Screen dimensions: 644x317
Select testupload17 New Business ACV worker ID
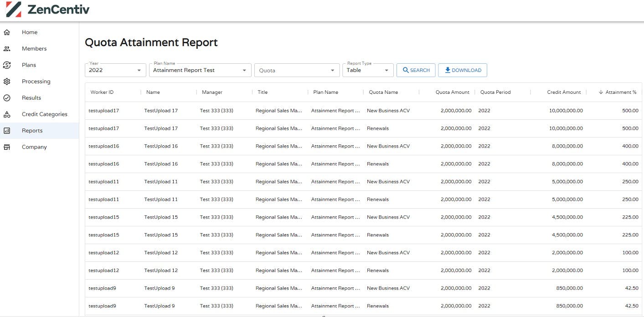tap(103, 111)
